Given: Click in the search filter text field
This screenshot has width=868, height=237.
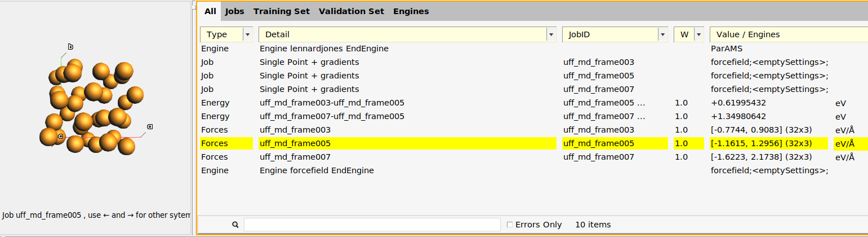Looking at the screenshot, I should click(372, 225).
